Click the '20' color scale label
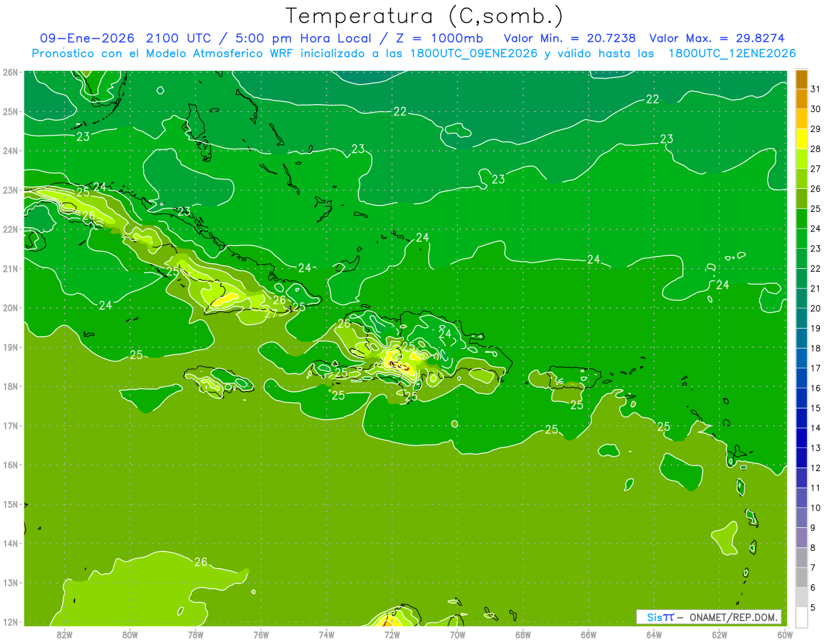The height and width of the screenshot is (644, 834). point(816,308)
